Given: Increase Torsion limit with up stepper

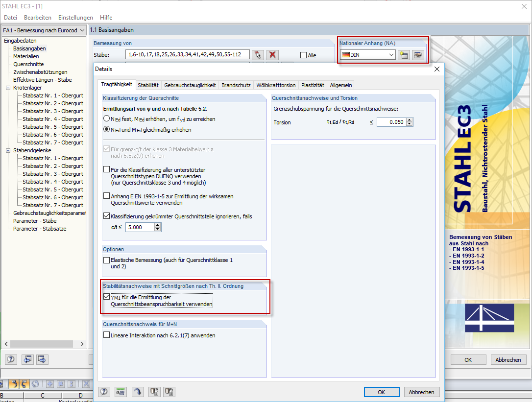Looking at the screenshot, I should pos(410,120).
